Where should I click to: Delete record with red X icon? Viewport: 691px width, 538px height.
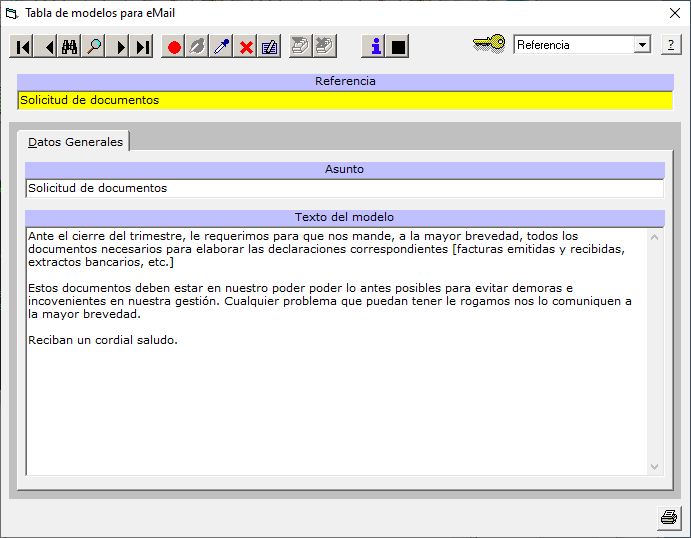(x=246, y=47)
